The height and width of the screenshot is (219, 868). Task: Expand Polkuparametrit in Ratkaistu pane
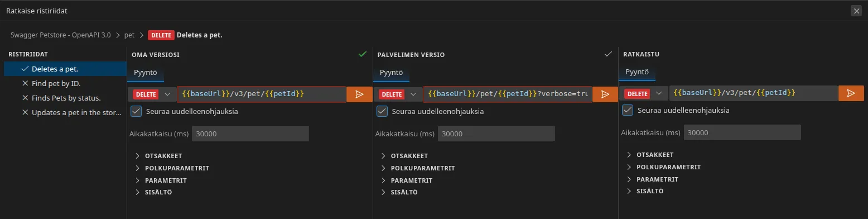(663, 167)
